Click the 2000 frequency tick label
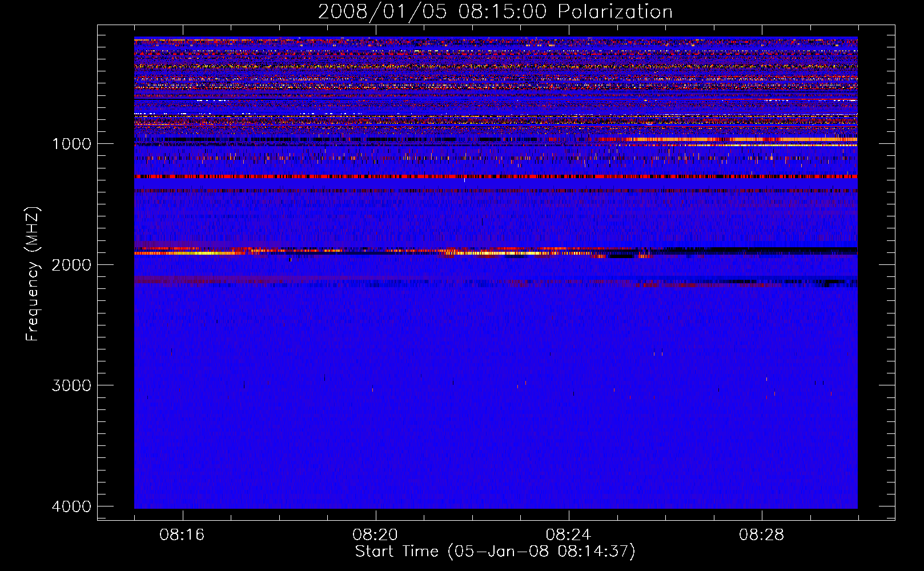924x571 pixels. (71, 264)
